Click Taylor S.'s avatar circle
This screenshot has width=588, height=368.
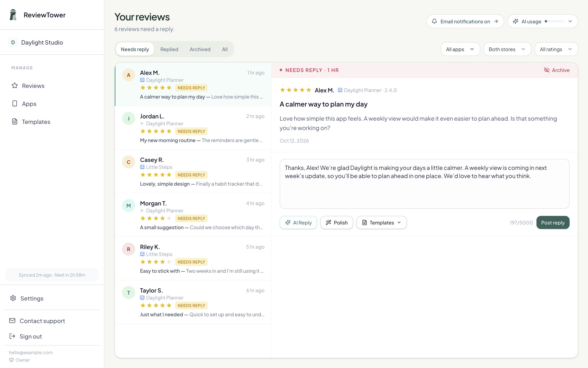pyautogui.click(x=129, y=293)
